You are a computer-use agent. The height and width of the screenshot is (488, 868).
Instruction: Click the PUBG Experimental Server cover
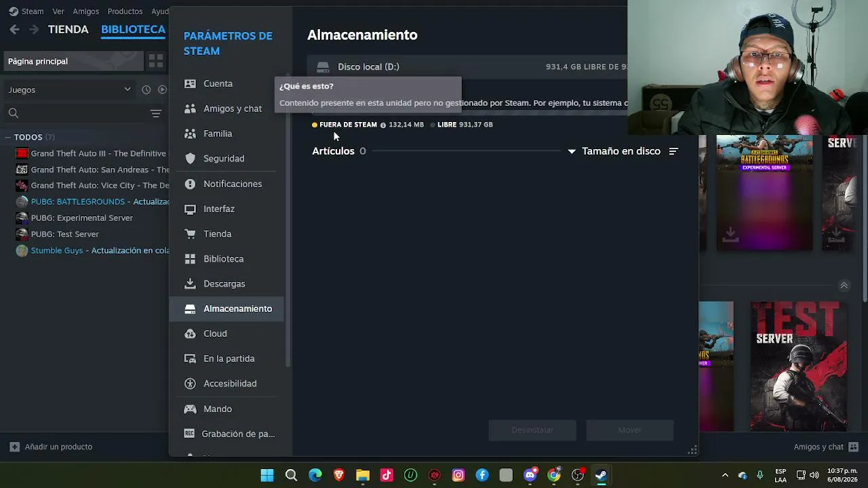pyautogui.click(x=764, y=193)
